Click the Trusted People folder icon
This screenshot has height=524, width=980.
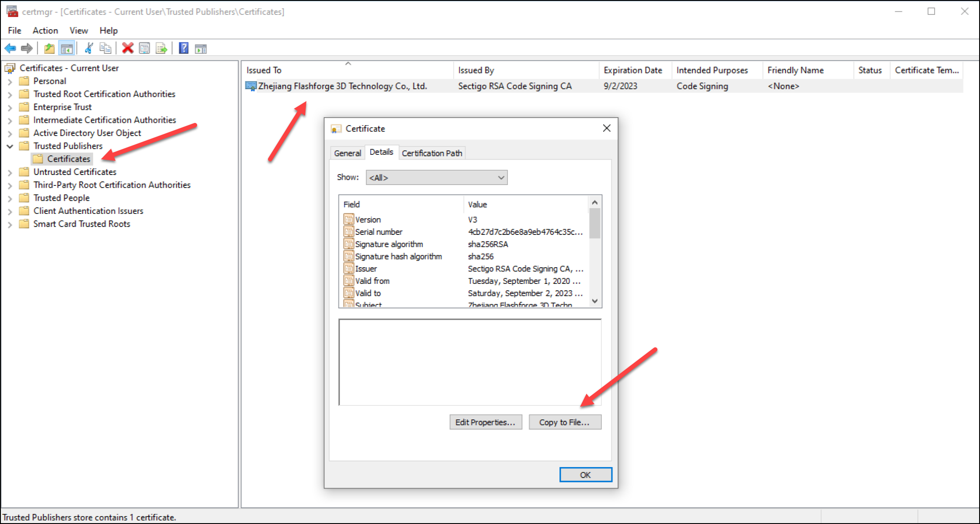click(x=24, y=198)
